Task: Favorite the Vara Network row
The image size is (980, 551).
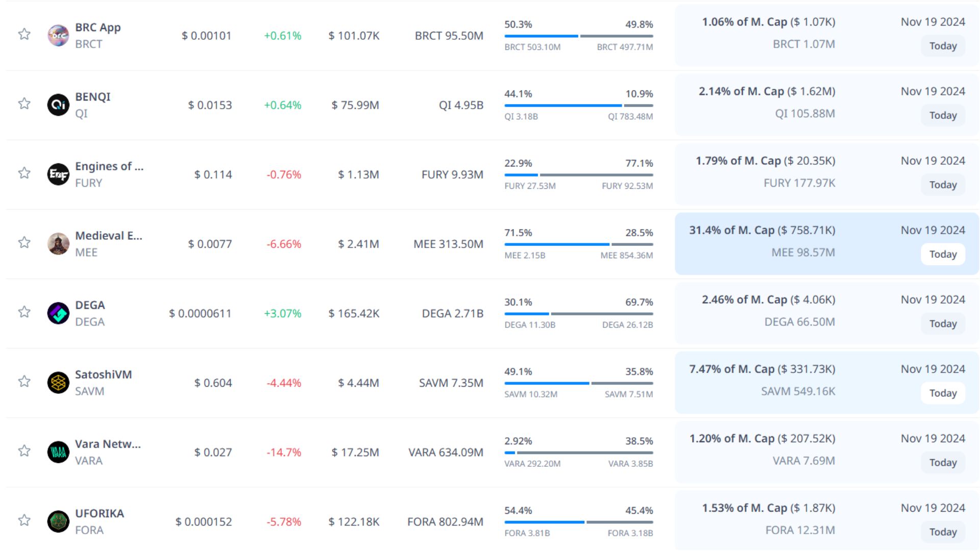Action: [24, 450]
